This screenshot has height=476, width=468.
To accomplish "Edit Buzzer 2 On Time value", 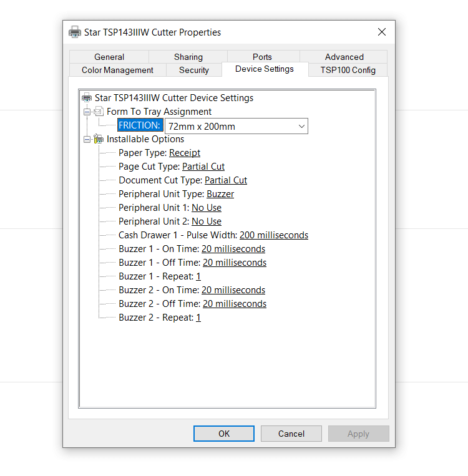I will pyautogui.click(x=233, y=290).
